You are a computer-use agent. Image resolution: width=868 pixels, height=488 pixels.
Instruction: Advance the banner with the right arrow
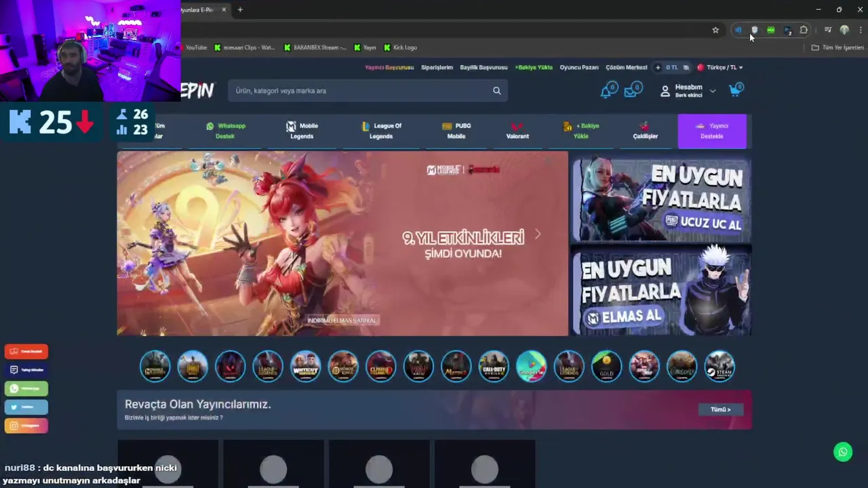(537, 235)
